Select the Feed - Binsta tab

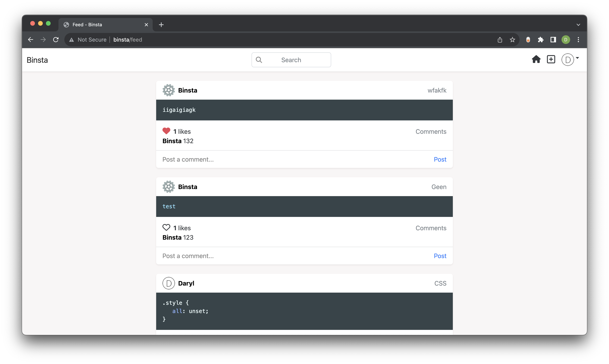pos(106,25)
